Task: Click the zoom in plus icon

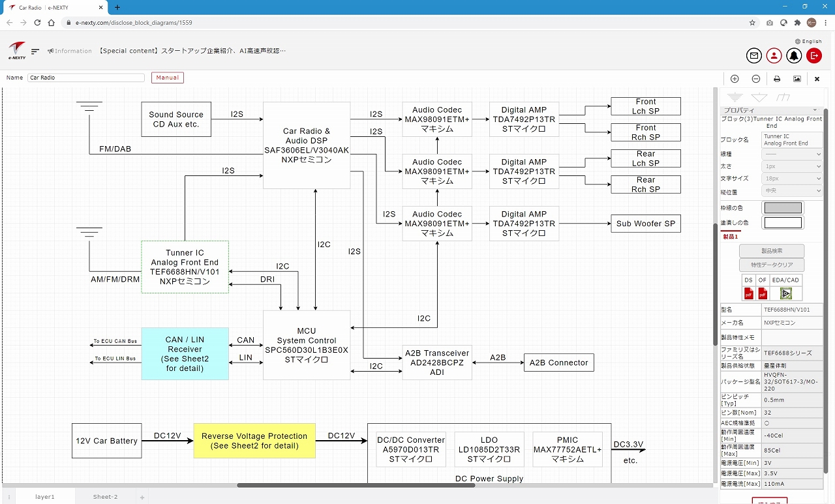Action: coord(735,78)
